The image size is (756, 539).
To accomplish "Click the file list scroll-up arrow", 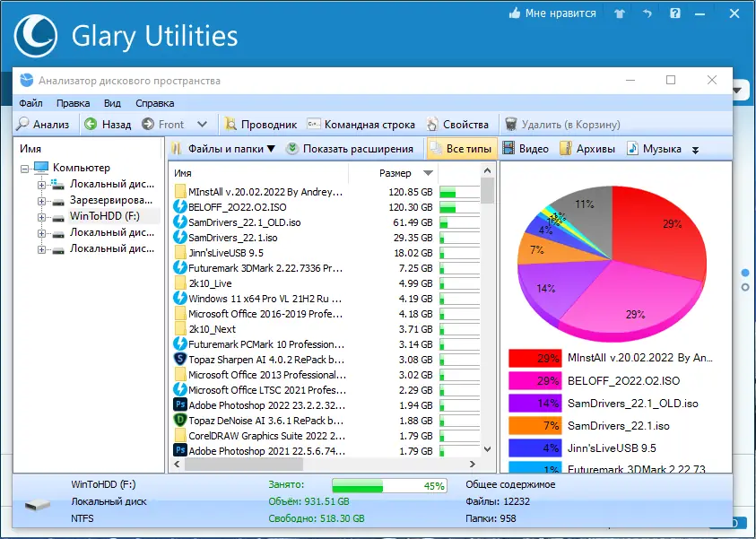I will 488,171.
